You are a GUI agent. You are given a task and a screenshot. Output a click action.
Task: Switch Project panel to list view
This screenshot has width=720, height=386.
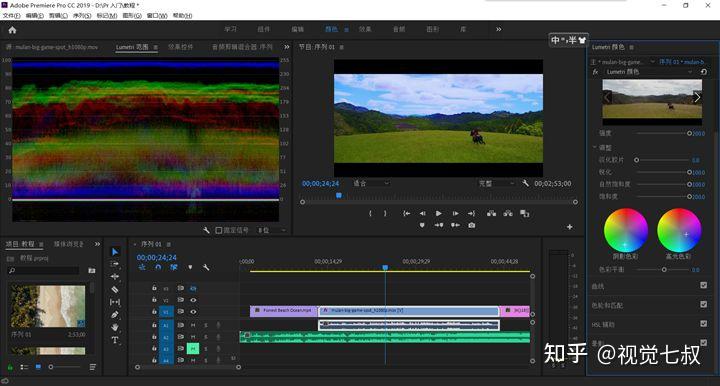(24, 367)
